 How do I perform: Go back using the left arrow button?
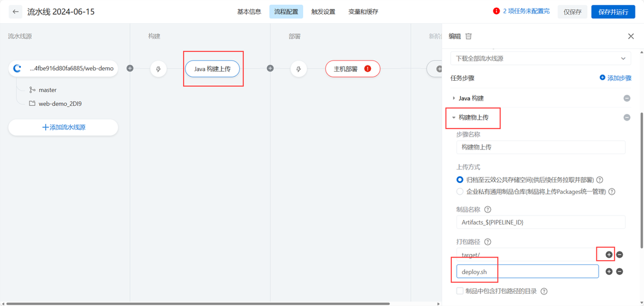coord(15,12)
